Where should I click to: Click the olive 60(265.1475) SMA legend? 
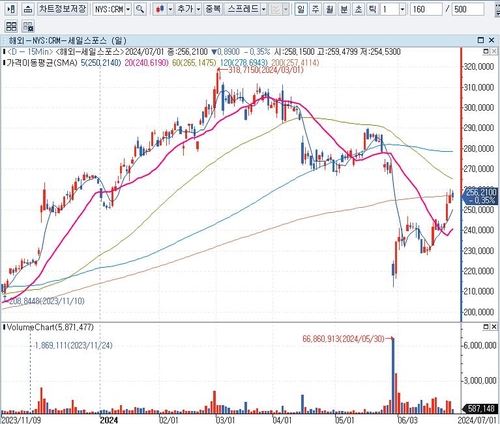pyautogui.click(x=194, y=63)
